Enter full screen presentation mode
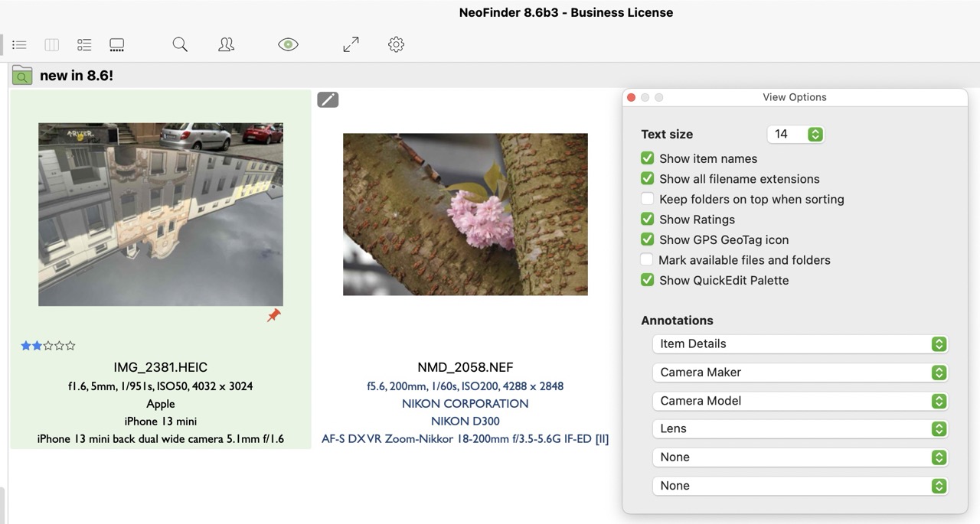980x524 pixels. (351, 44)
